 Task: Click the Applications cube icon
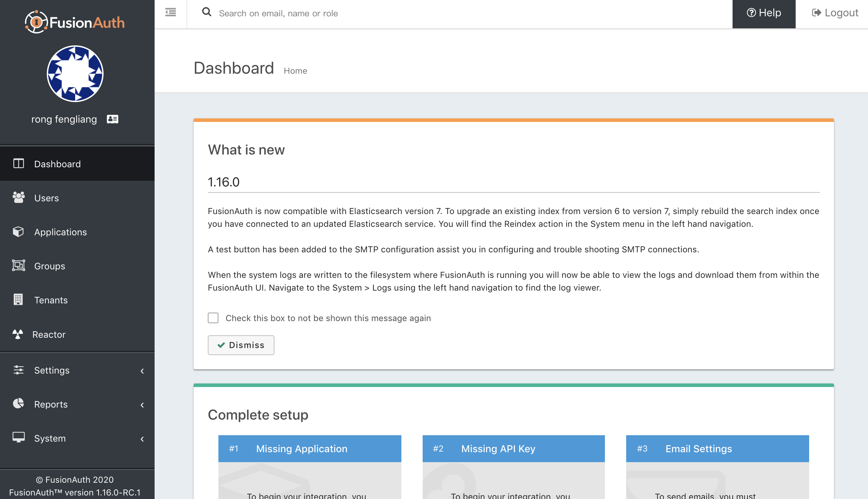pyautogui.click(x=18, y=231)
